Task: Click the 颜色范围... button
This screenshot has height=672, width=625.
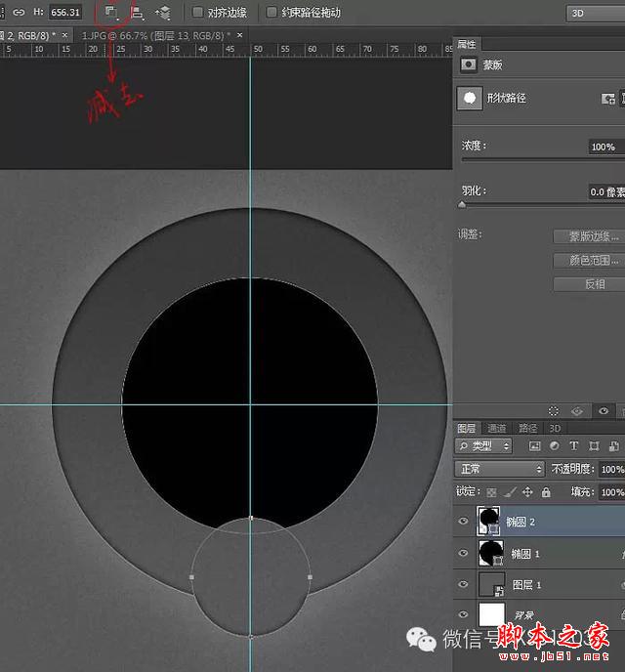Action: pyautogui.click(x=590, y=260)
